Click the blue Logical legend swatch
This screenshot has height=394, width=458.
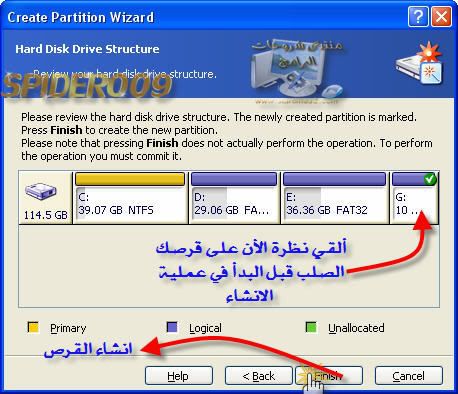172,327
